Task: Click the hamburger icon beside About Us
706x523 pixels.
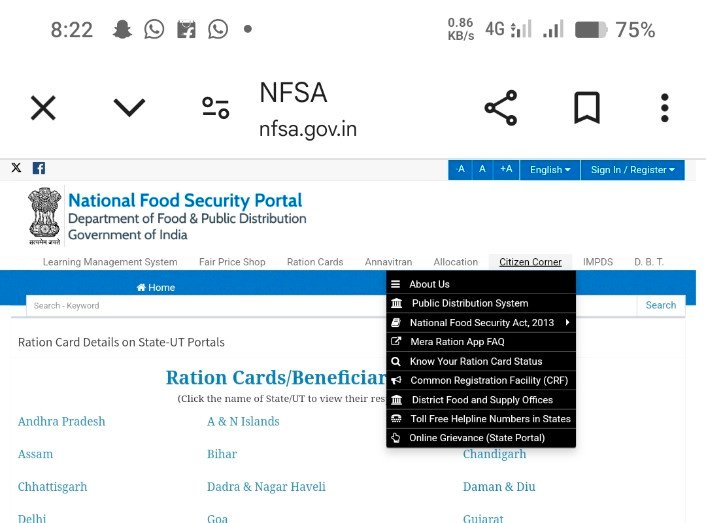Action: click(x=395, y=284)
